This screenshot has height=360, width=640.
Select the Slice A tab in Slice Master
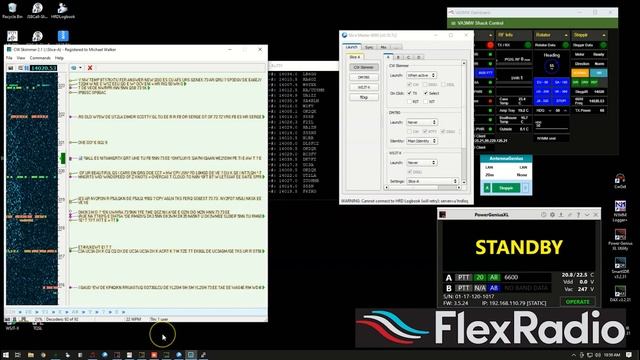[355, 57]
